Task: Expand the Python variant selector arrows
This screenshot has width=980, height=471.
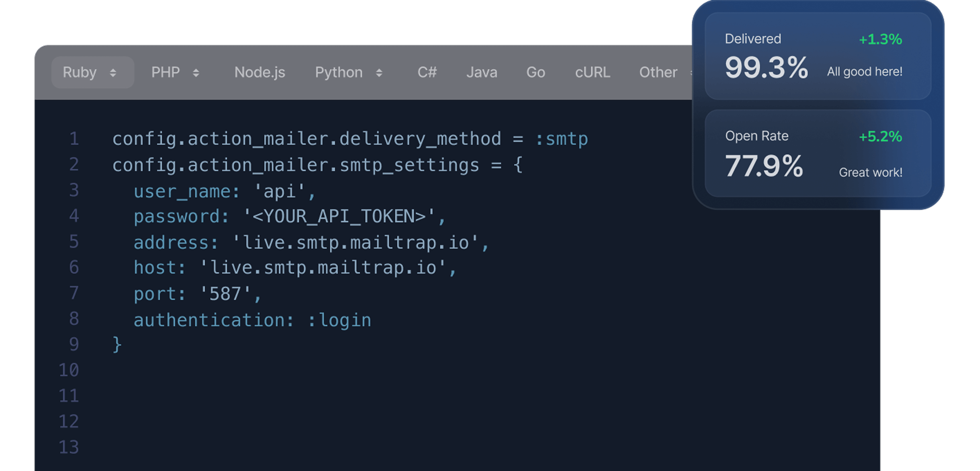Action: [x=379, y=73]
